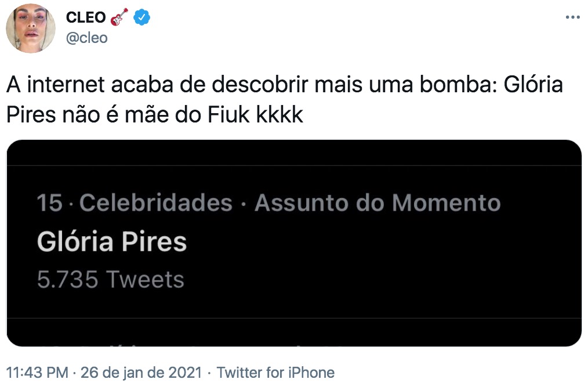Select the bold Glória Pires trending title

112,241
